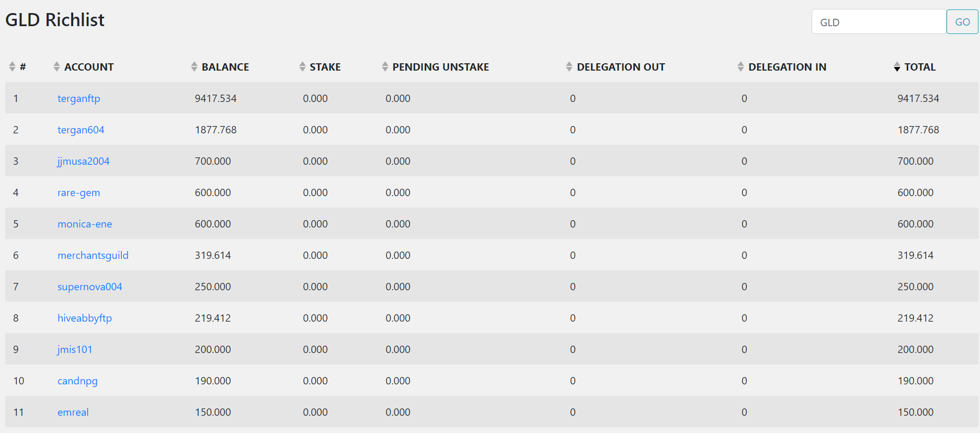Click the sort arrows beside the # column
The height and width of the screenshot is (433, 980).
point(12,67)
